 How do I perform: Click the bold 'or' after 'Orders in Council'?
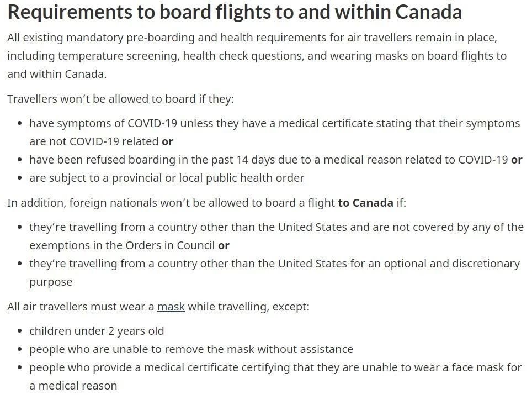[x=224, y=245]
